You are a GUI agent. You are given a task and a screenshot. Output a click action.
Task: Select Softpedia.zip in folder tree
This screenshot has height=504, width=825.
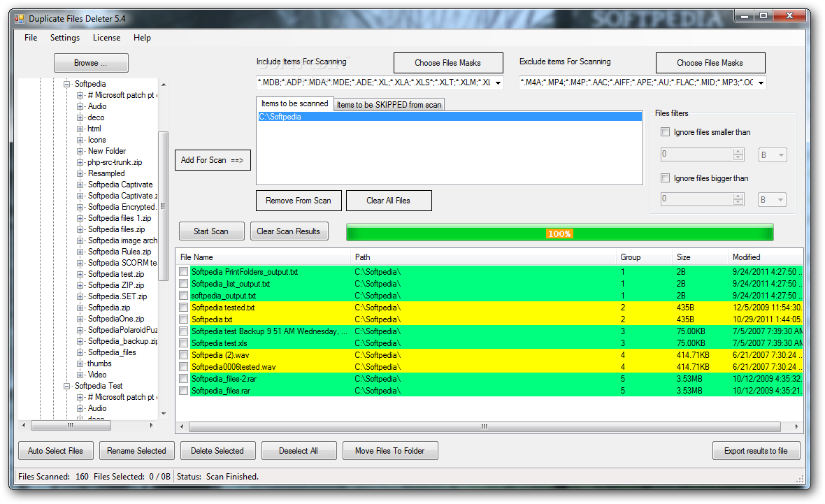[x=109, y=308]
